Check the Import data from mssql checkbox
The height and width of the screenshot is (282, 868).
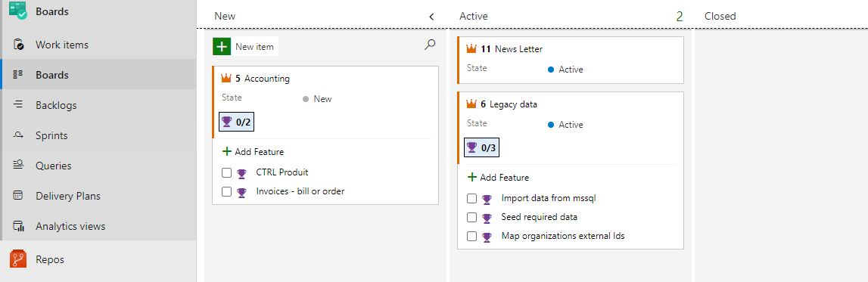tap(471, 198)
